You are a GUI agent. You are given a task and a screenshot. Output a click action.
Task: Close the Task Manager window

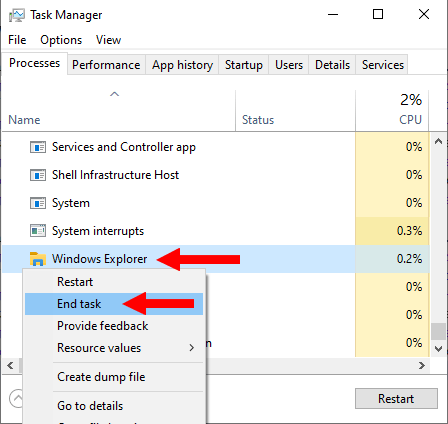click(424, 14)
